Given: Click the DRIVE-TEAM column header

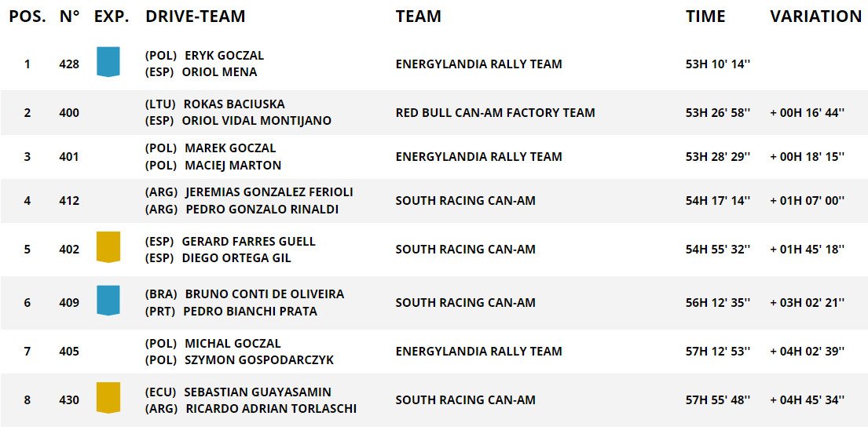Looking at the screenshot, I should click(x=196, y=16).
